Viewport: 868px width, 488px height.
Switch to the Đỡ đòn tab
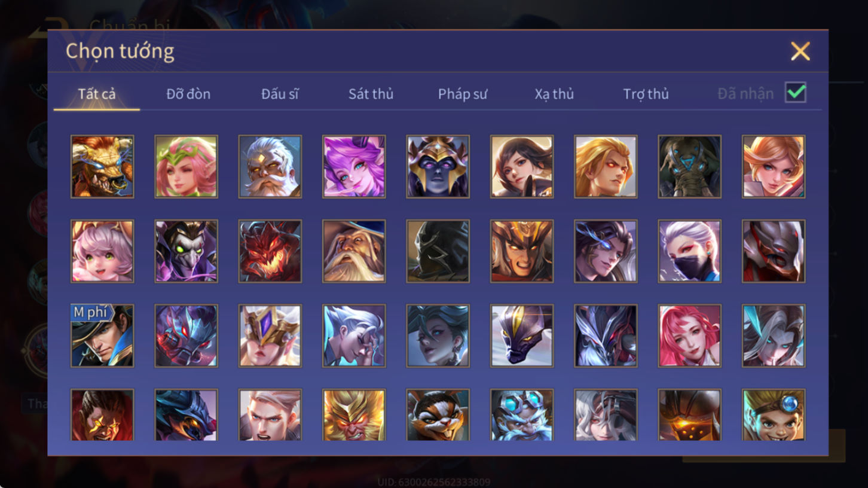tap(188, 94)
